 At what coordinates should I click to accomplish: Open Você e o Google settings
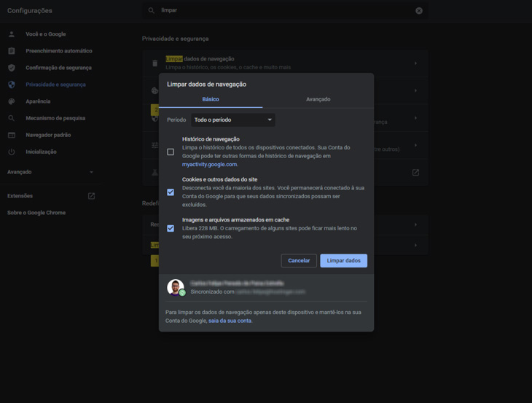pyautogui.click(x=46, y=34)
